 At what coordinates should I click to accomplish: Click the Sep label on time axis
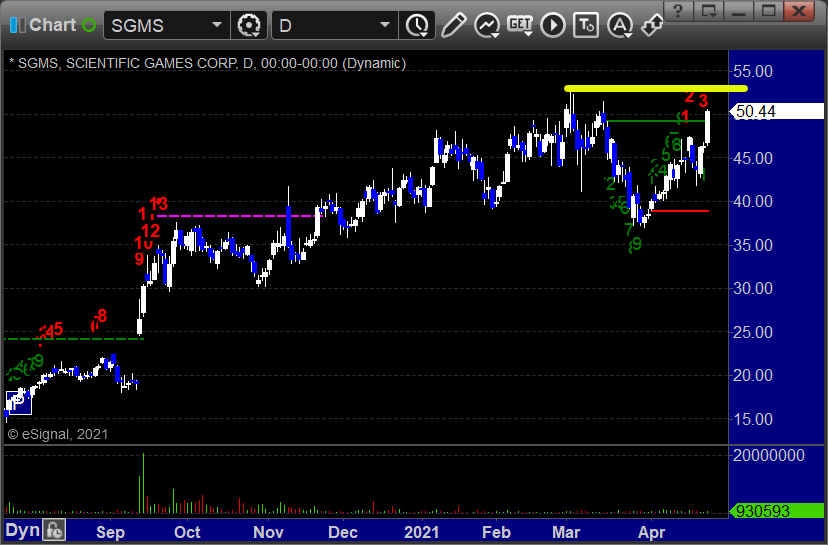coord(110,532)
